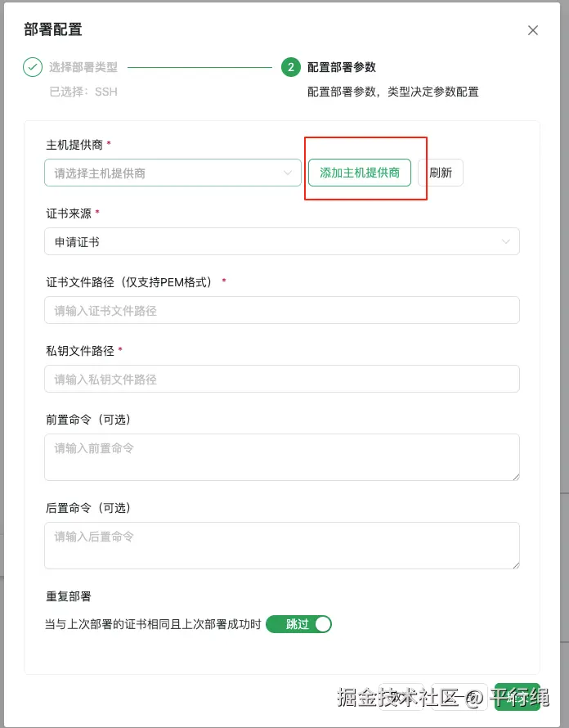The height and width of the screenshot is (728, 569).
Task: Click the green confirm button at dialog bottom
Action: pyautogui.click(x=517, y=696)
